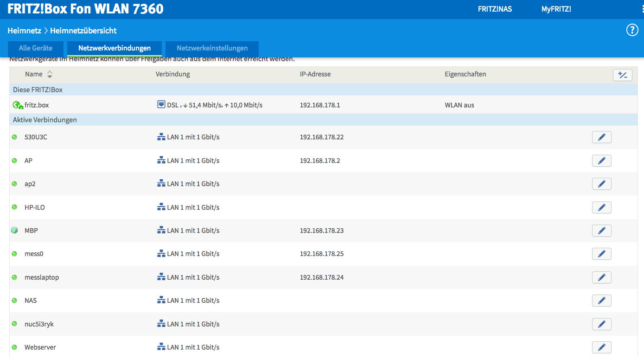This screenshot has height=357, width=644.
Task: Click the FRITZ!Box Fon WLAN 7360 title
Action: click(x=85, y=9)
